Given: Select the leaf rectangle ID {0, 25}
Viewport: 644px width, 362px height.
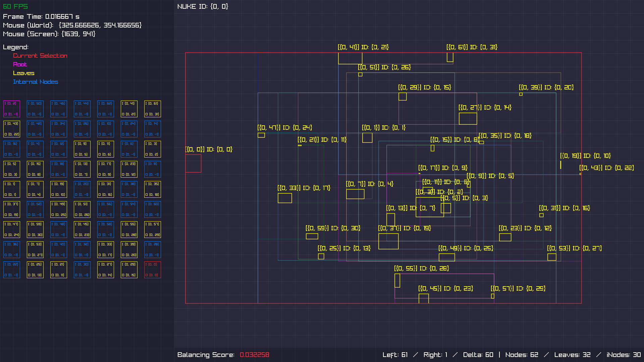Looking at the screenshot, I should pyautogui.click(x=447, y=257).
